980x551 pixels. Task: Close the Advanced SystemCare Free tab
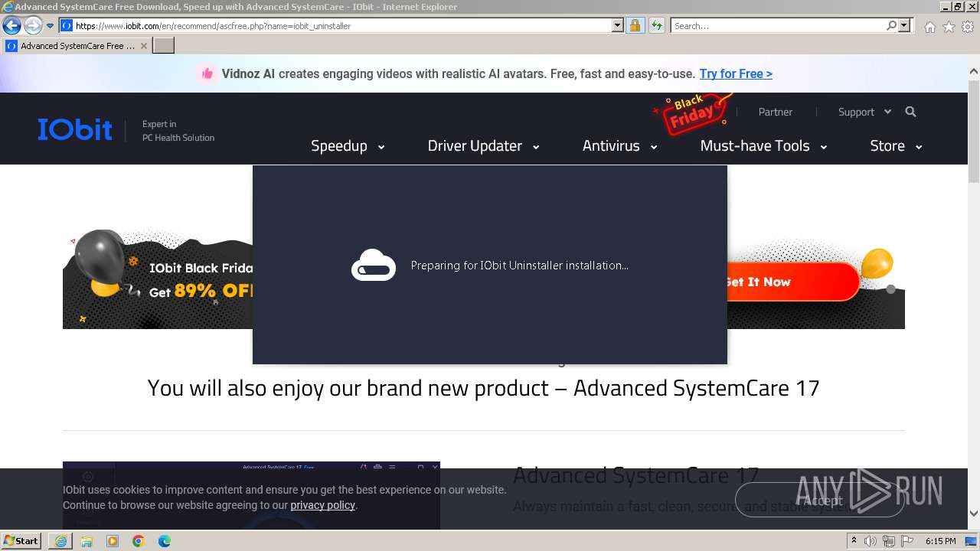click(143, 46)
